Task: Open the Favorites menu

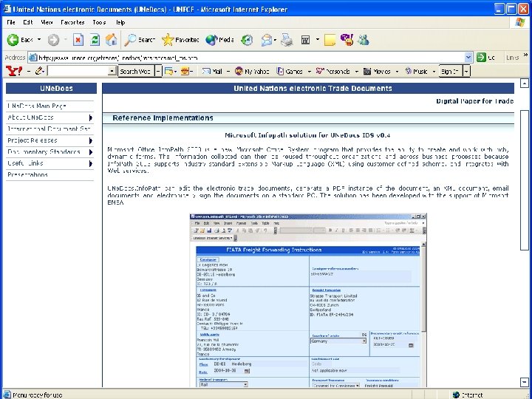Action: click(72, 22)
